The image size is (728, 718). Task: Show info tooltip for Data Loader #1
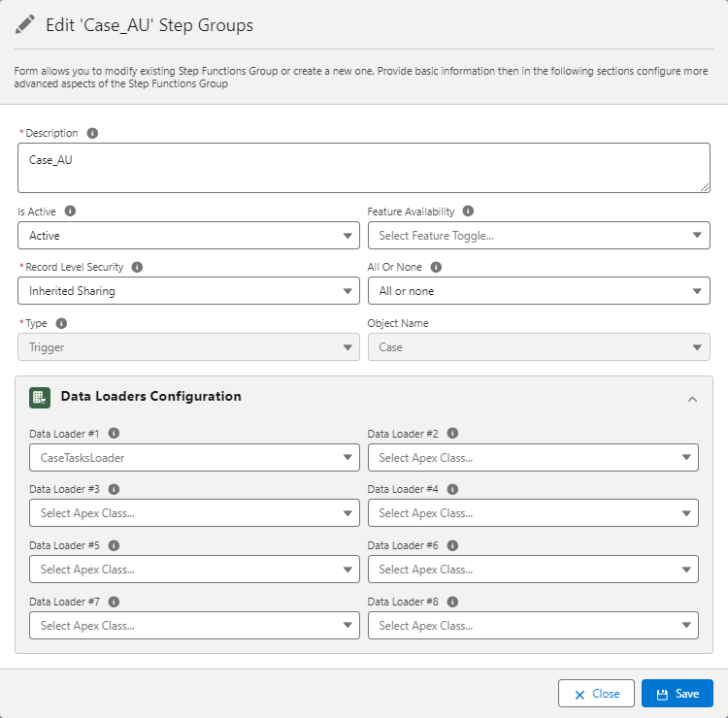coord(114,433)
